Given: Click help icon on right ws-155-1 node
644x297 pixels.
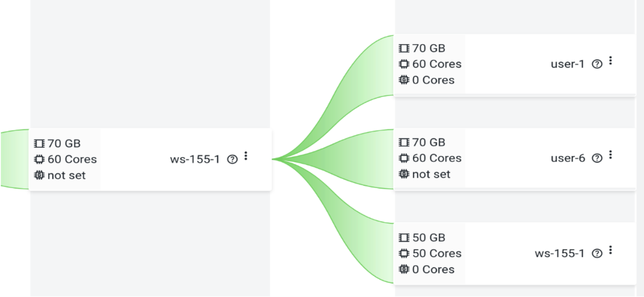Looking at the screenshot, I should coord(597,254).
